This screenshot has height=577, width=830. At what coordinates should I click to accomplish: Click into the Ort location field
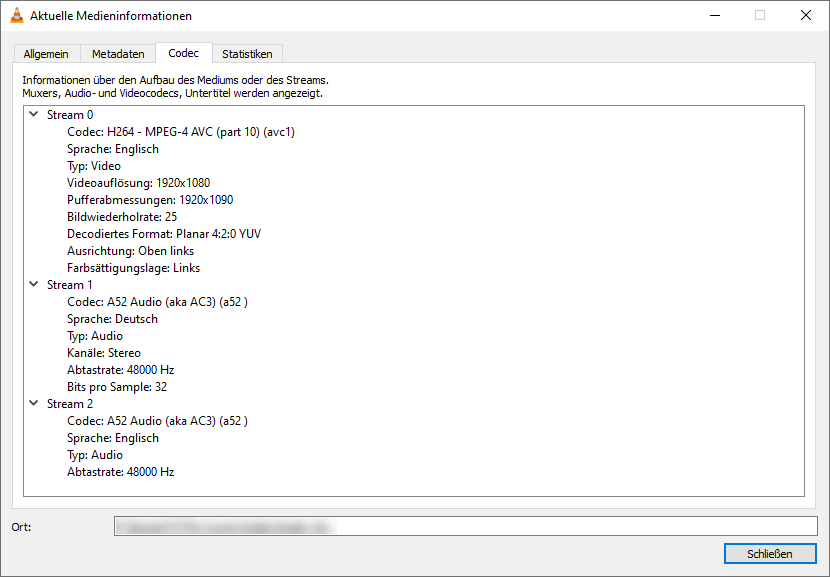466,526
